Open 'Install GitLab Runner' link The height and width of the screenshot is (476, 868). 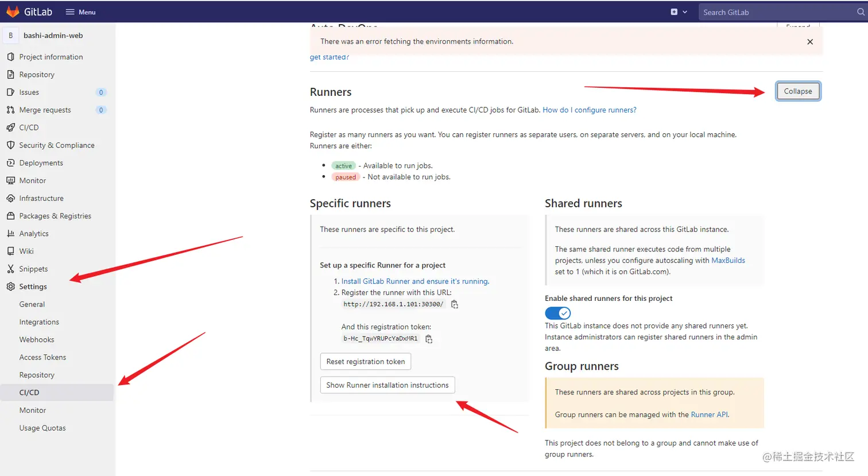click(x=415, y=281)
